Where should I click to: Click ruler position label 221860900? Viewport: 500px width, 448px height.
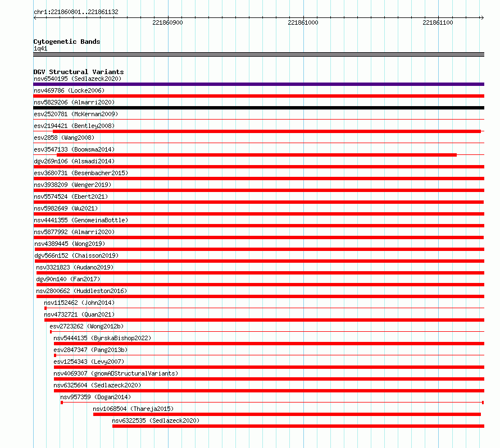[167, 22]
